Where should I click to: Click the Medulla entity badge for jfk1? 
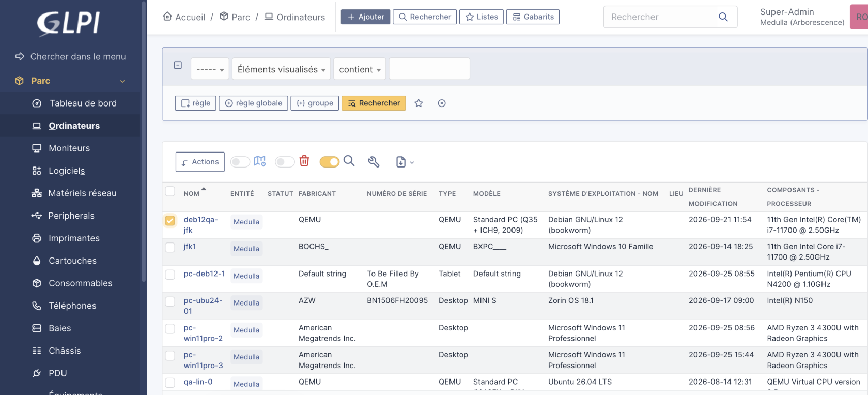pyautogui.click(x=246, y=249)
